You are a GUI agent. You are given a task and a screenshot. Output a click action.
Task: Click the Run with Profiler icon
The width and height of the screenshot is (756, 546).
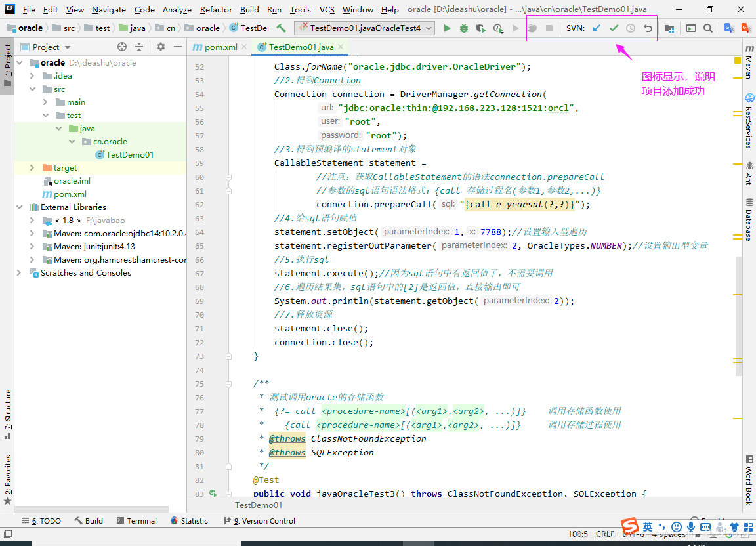[x=498, y=28]
